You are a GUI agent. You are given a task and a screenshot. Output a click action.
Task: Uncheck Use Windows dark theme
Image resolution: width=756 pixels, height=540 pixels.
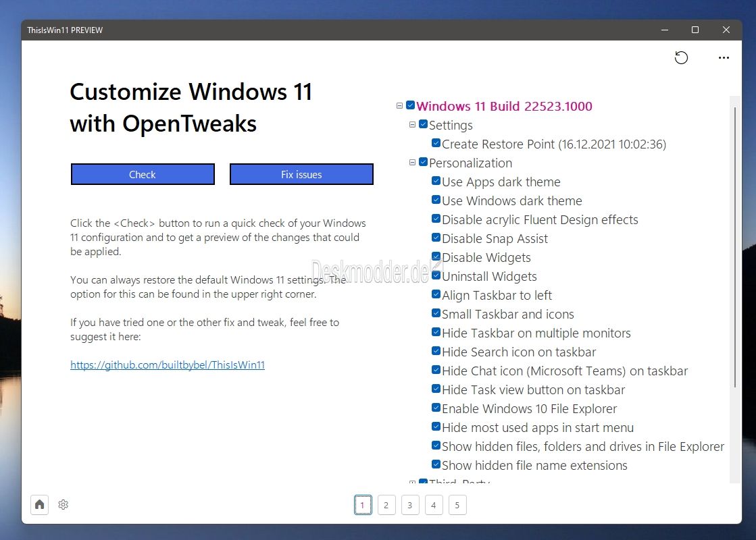[x=436, y=199]
